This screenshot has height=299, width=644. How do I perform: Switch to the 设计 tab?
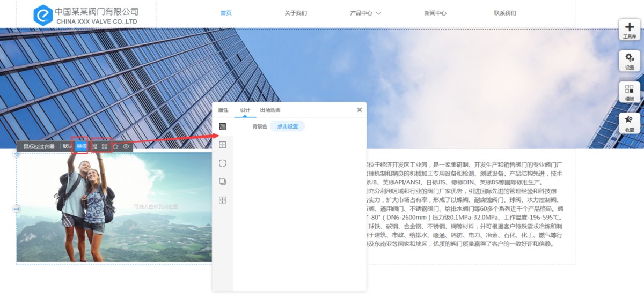coord(245,110)
